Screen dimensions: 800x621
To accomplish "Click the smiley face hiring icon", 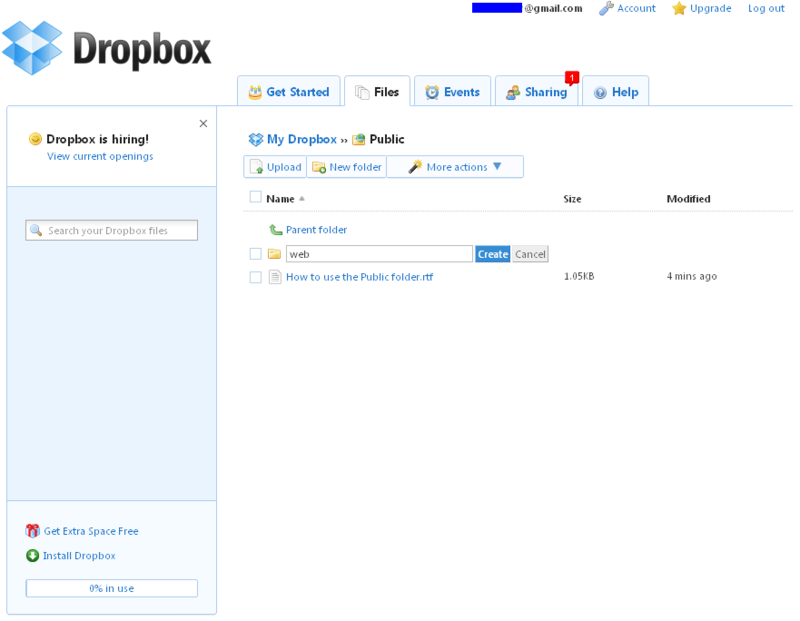I will pos(35,139).
